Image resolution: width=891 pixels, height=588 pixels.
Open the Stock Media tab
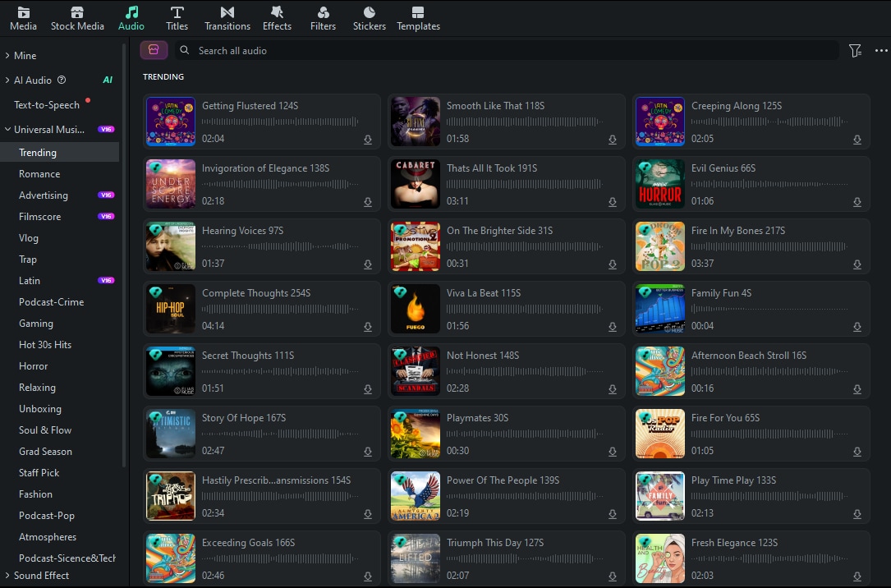click(x=77, y=19)
